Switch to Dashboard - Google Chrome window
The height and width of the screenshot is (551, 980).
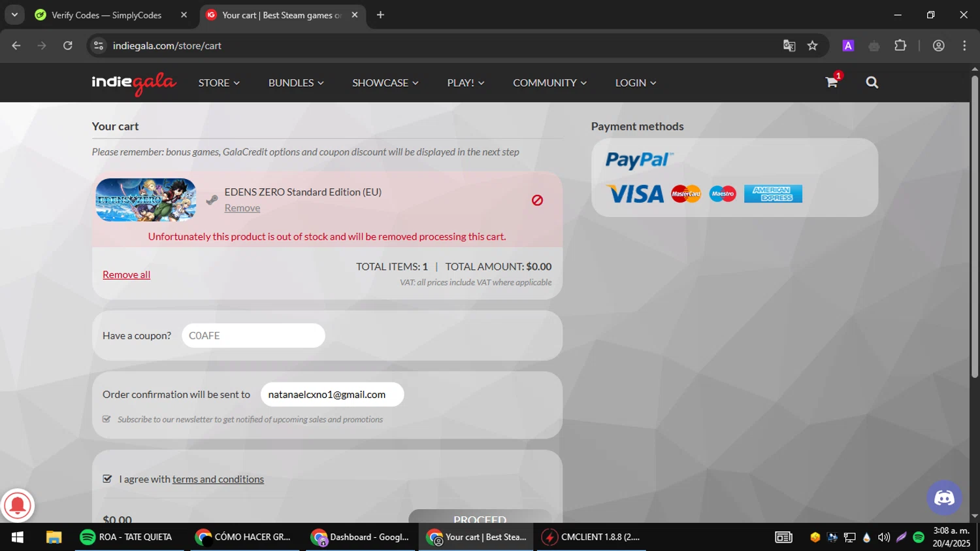pos(360,537)
